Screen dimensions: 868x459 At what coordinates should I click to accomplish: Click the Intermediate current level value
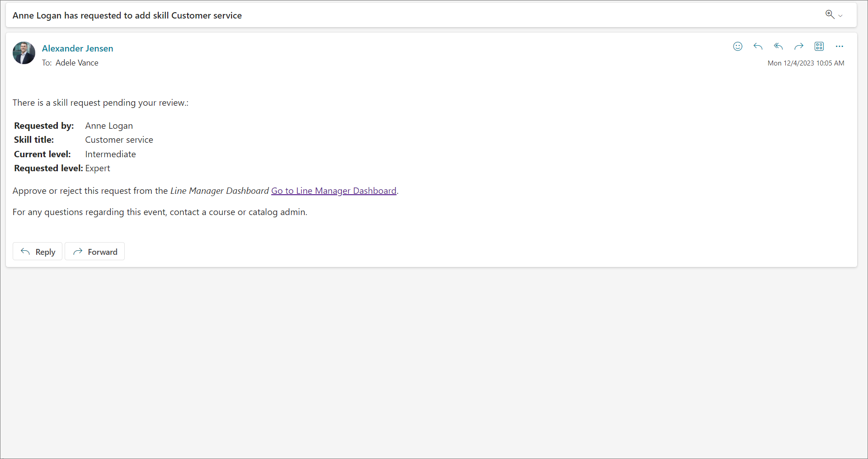pyautogui.click(x=110, y=154)
